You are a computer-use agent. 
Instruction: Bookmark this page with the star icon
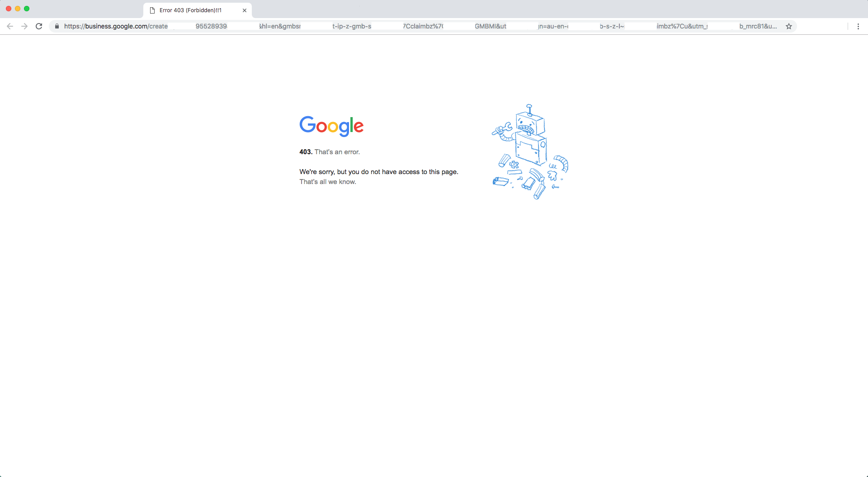click(x=789, y=26)
